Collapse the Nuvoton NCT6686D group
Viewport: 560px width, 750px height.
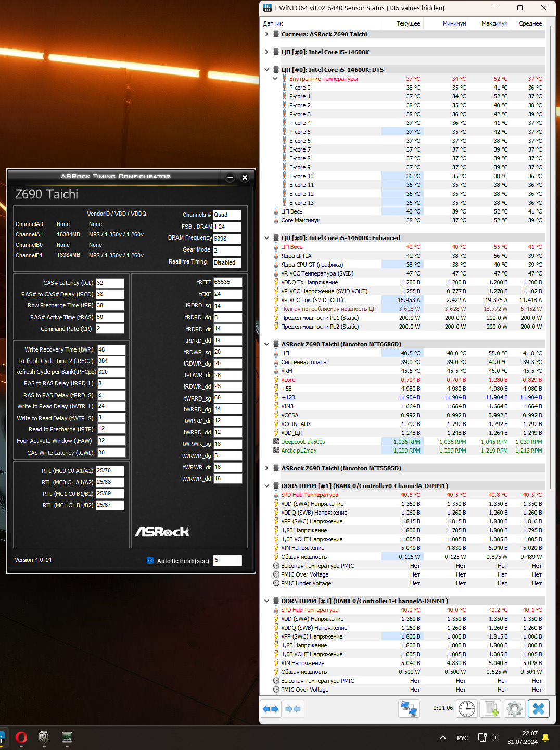pyautogui.click(x=267, y=344)
